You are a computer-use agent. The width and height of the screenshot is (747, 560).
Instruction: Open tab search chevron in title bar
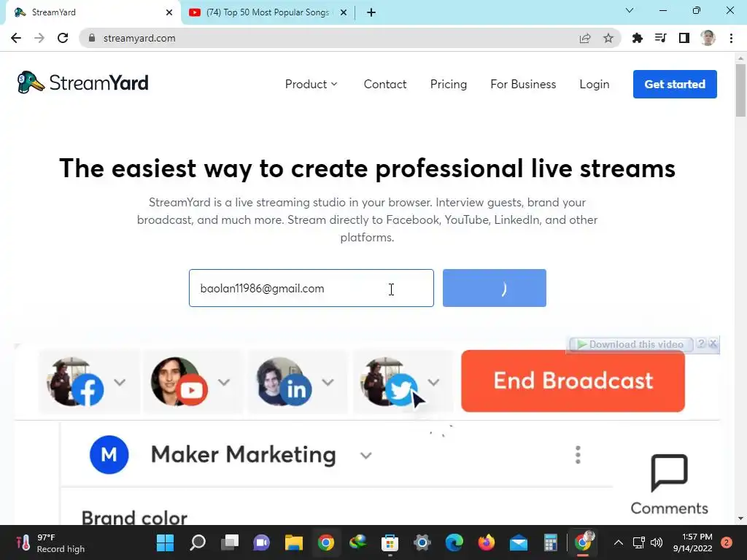[x=630, y=10]
